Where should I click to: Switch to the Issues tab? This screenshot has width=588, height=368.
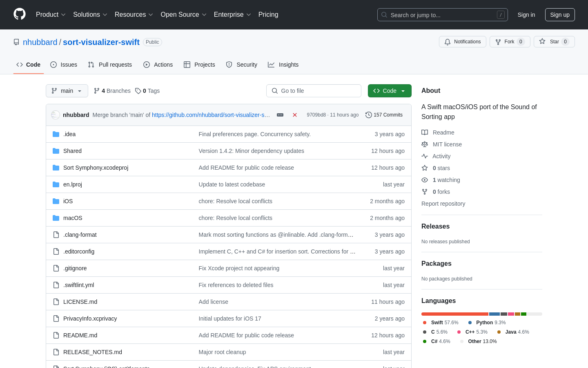pos(64,65)
